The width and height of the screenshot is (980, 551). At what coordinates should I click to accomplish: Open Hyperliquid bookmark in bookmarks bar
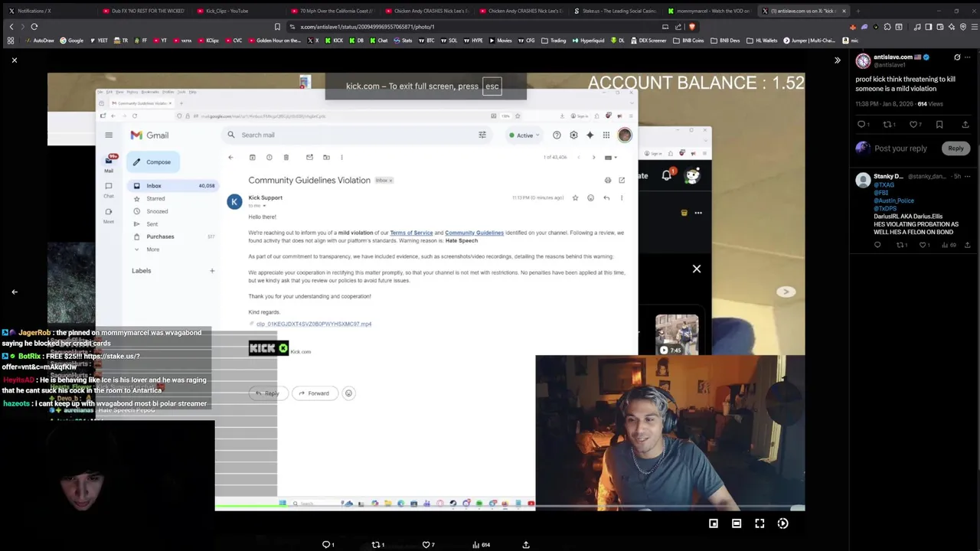[588, 41]
